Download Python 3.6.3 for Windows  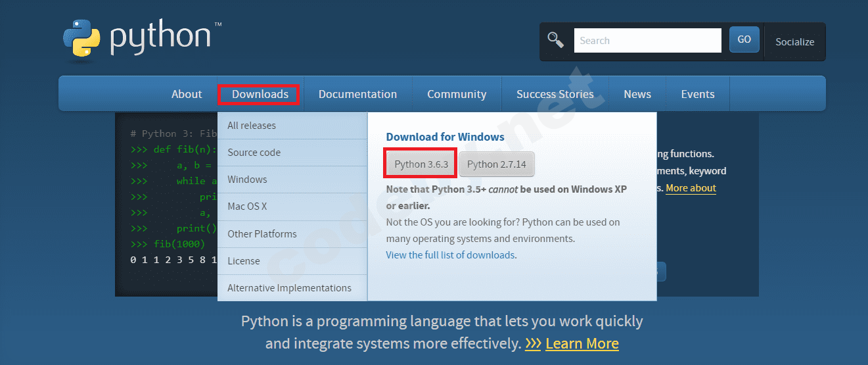point(421,164)
